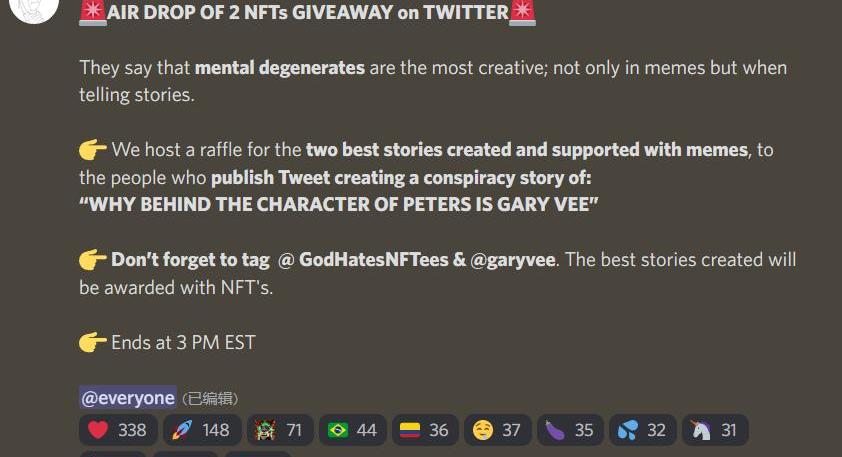Toggle the relieved face reaction showing 37
The height and width of the screenshot is (457, 842).
[x=497, y=430]
